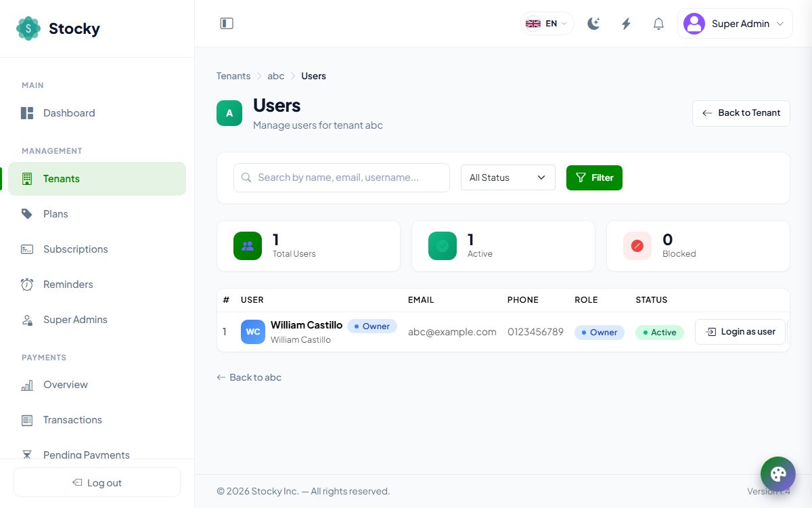Click the Log out button

tap(97, 482)
